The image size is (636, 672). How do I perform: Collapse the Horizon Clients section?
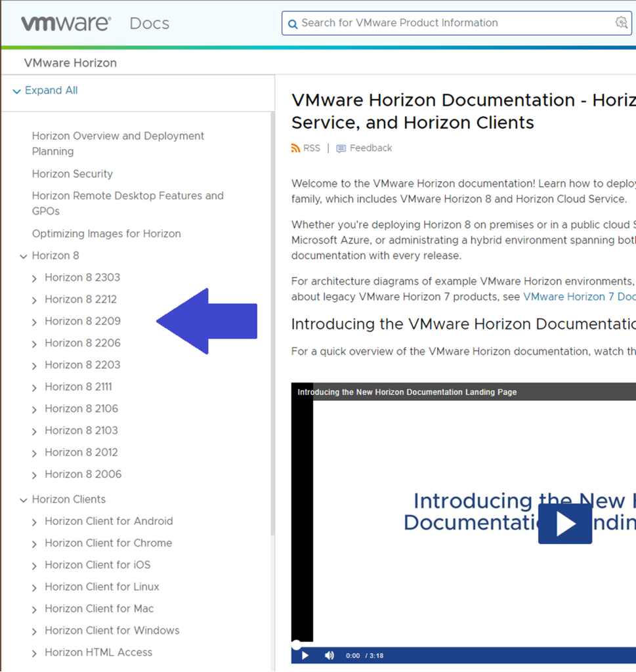[24, 500]
